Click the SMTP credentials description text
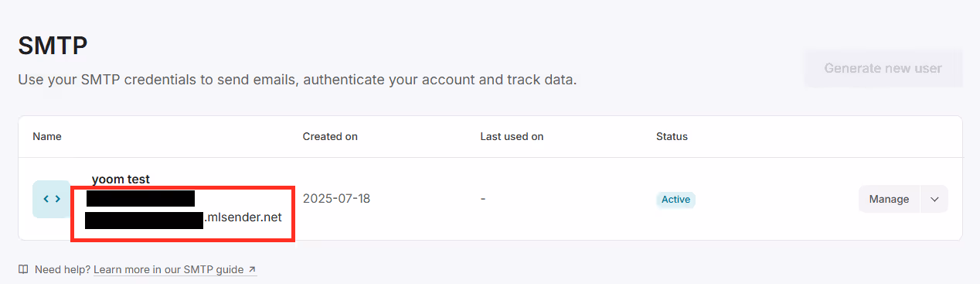980x284 pixels. click(x=298, y=80)
